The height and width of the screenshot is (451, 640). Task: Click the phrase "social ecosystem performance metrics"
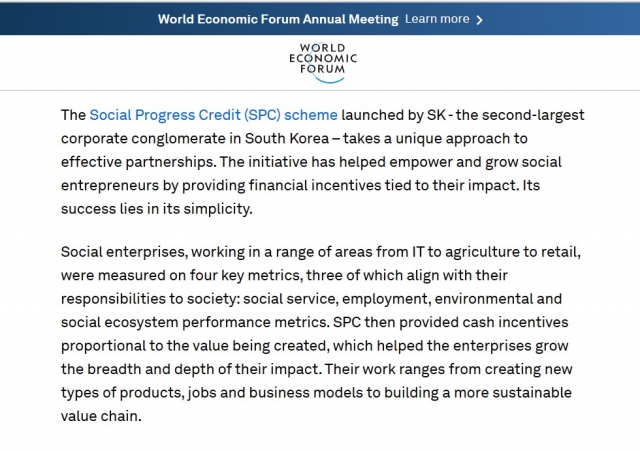(194, 322)
